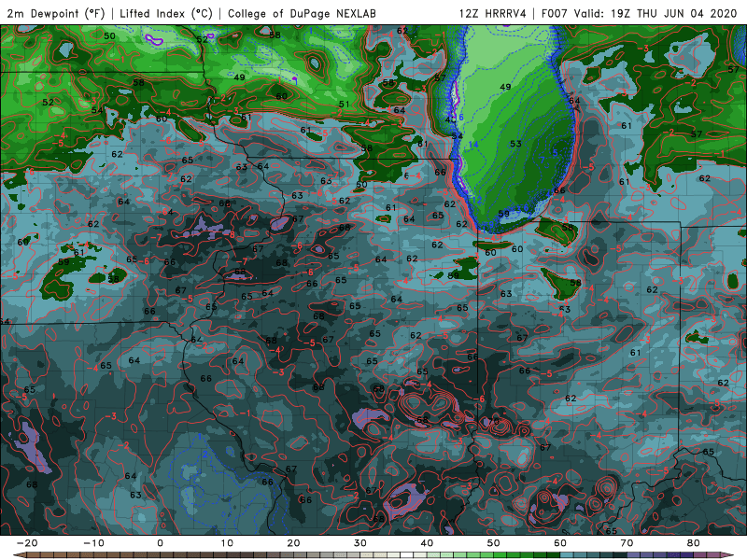Click the '51' dewpoint value on the map
The width and height of the screenshot is (747, 560).
(x=344, y=104)
